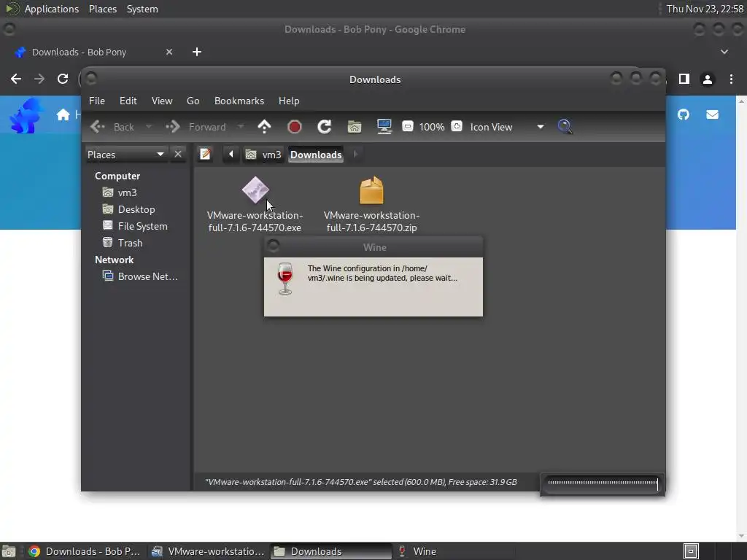Open Trash in the sidebar

123,243
